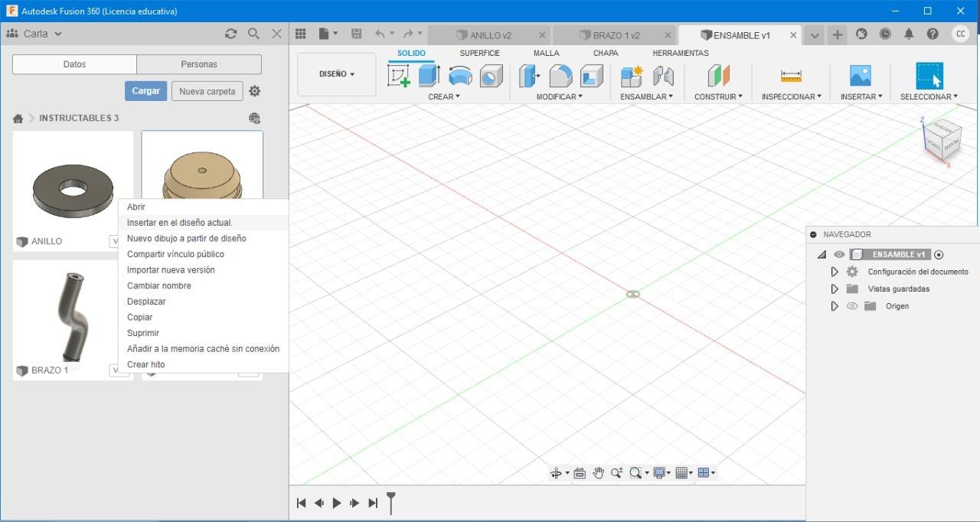Screen dimensions: 980x522
Task: Collapse the NAVEGADOR panel
Action: point(813,235)
